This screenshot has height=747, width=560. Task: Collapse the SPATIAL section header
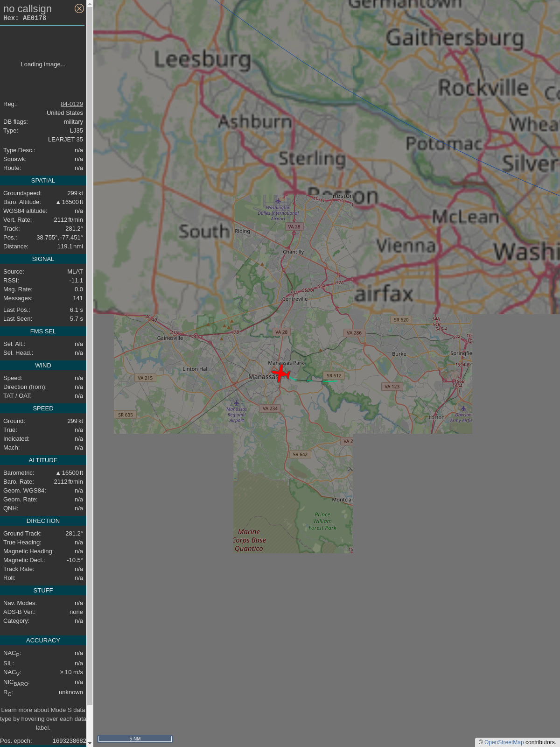tap(43, 181)
